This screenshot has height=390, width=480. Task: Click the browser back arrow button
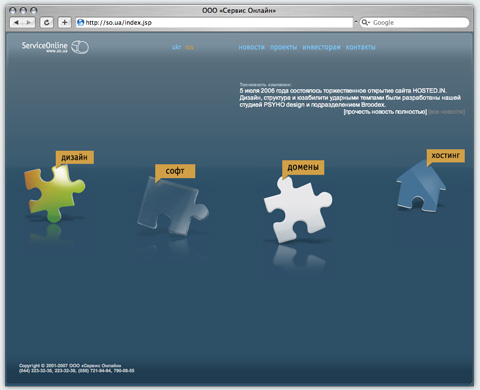click(x=16, y=22)
